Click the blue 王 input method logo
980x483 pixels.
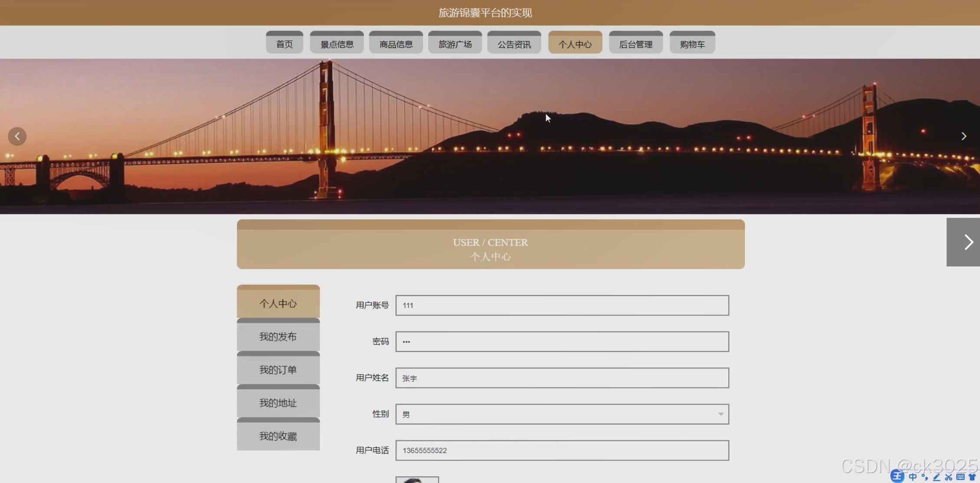[x=898, y=476]
